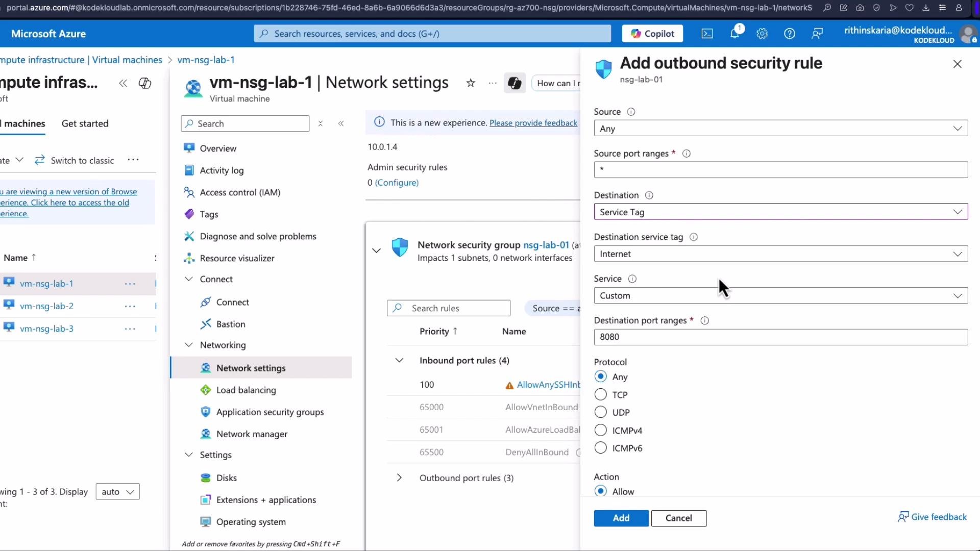Open the nsg-lab-01 link
The height and width of the screenshot is (551, 980).
tap(546, 245)
